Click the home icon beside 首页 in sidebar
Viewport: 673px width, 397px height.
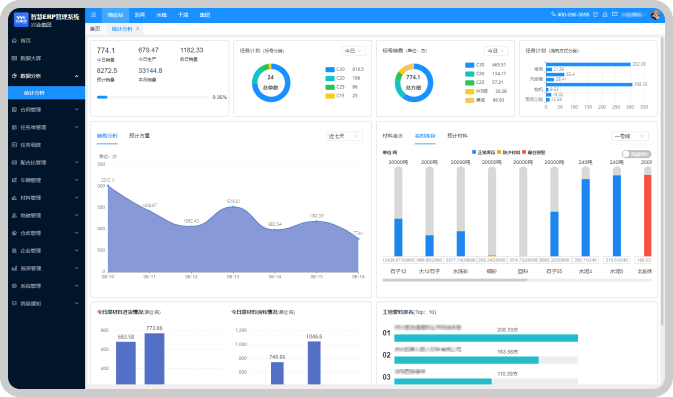[x=14, y=40]
